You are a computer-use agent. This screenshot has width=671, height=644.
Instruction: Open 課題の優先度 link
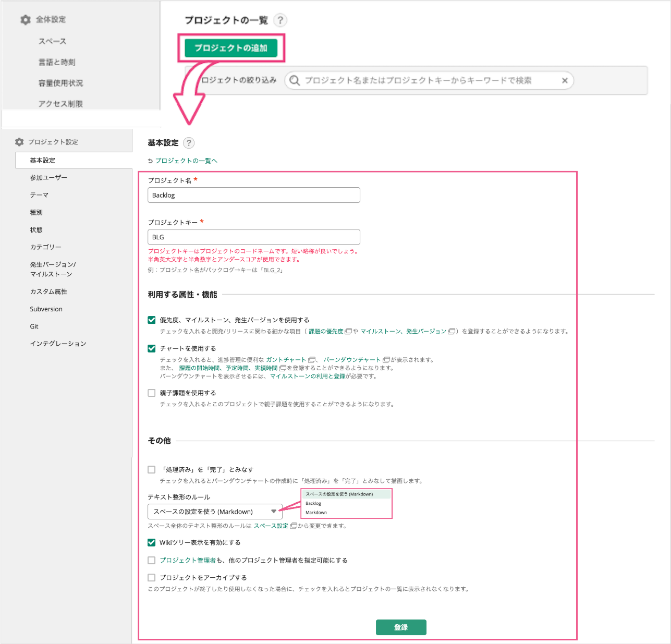point(326,331)
